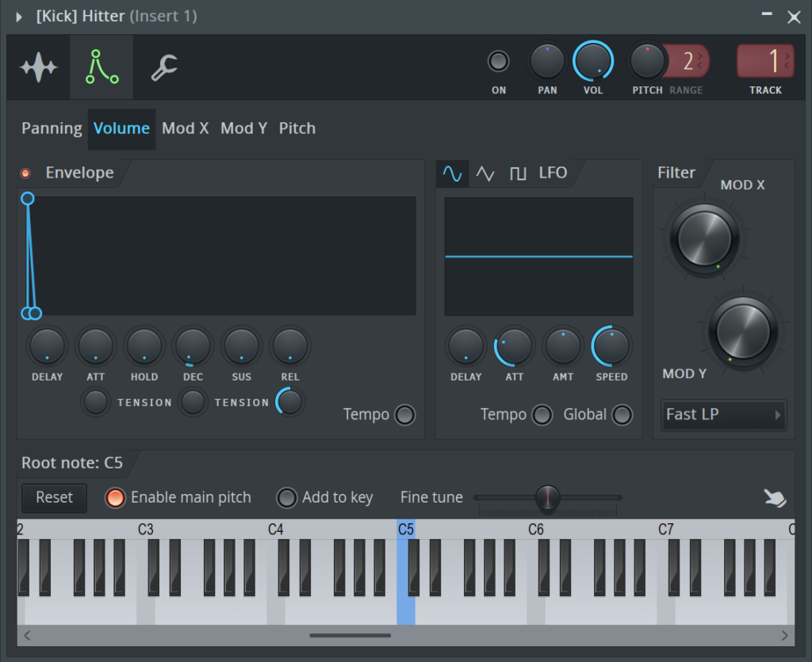Toggle the channel ON mute switch
The image size is (812, 662).
point(498,62)
